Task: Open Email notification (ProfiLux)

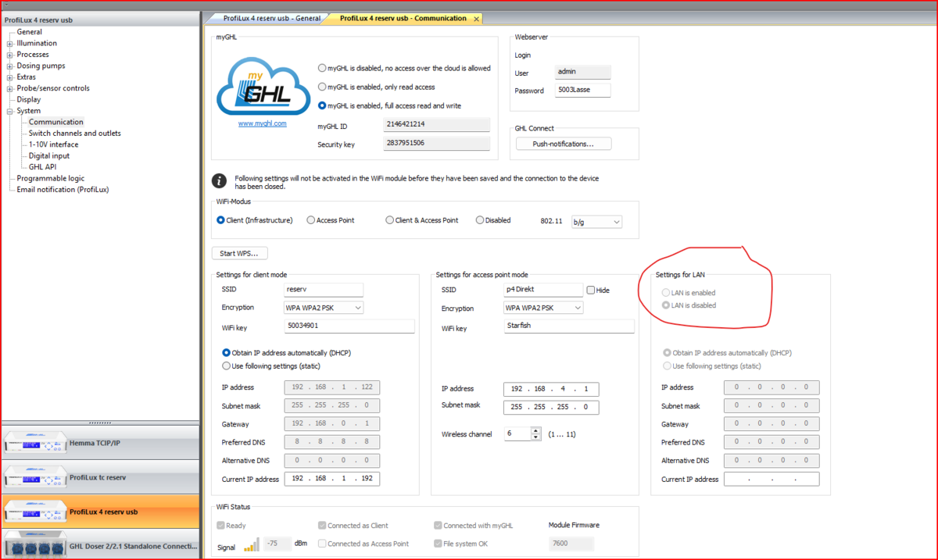Action: coord(63,189)
